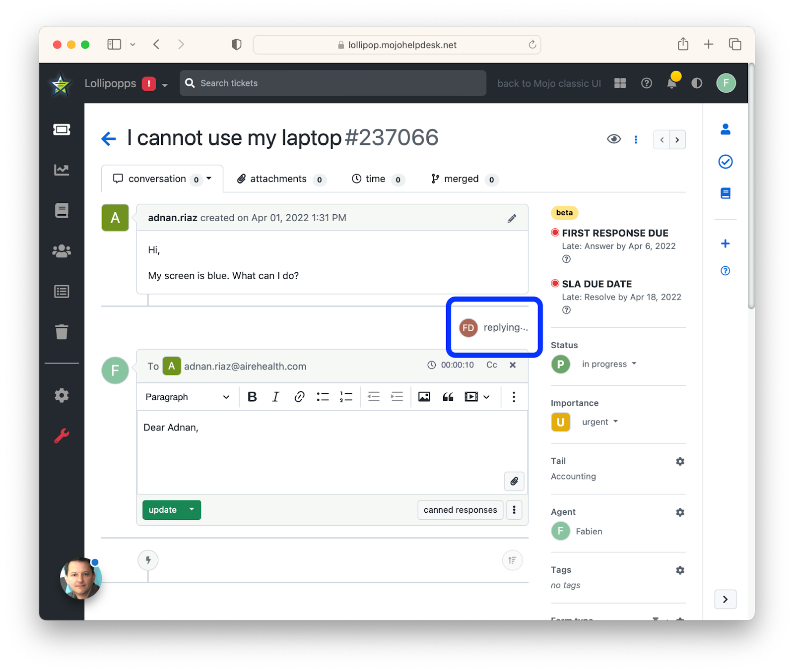
Task: Change importance urgent dropdown
Action: coord(600,422)
